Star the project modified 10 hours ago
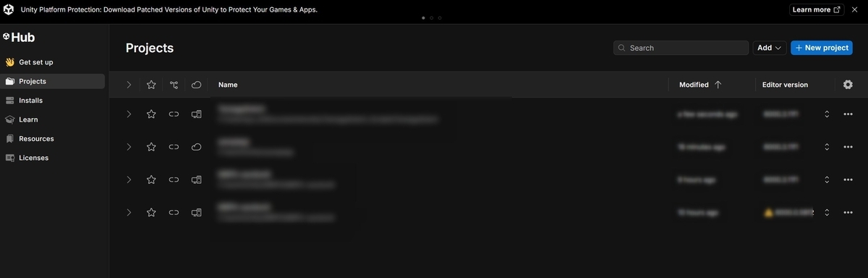Screen dimensions: 868x278 click(151, 212)
